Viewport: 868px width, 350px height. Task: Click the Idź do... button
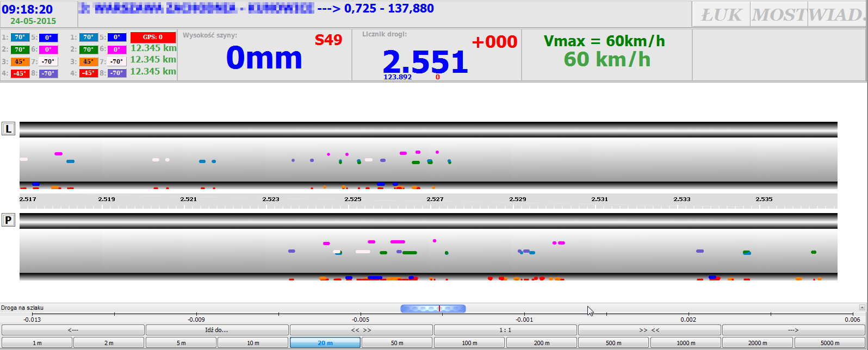217,330
